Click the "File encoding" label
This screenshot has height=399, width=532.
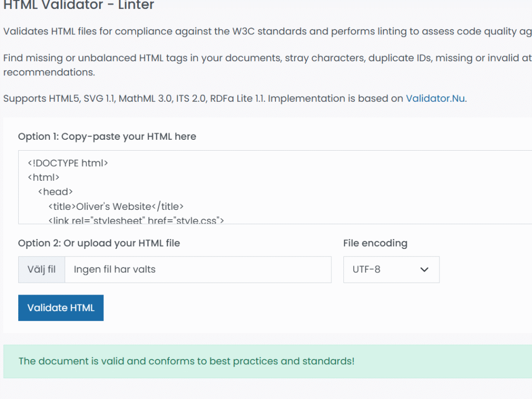pos(375,243)
